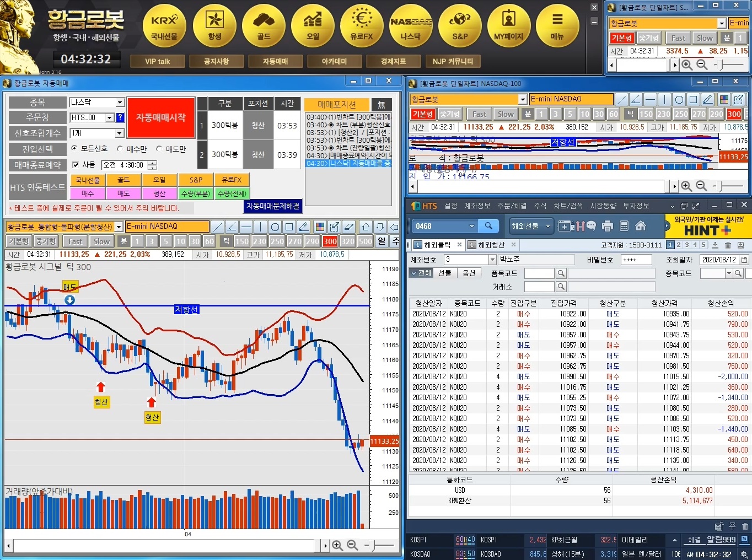Select horizontal line tool in bottom-left chart toolbar
The height and width of the screenshot is (560, 752).
point(246,227)
